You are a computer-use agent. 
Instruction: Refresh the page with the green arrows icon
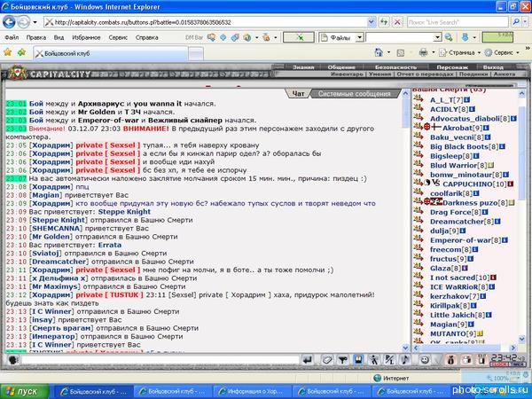pyautogui.click(x=384, y=22)
